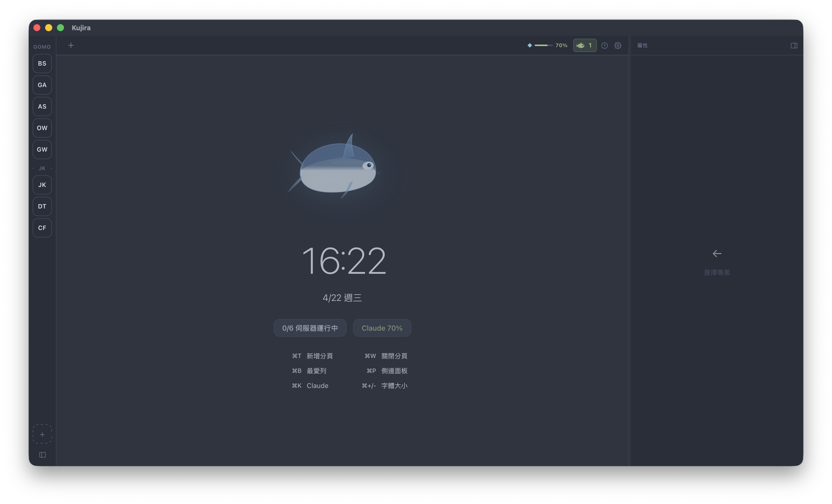Click the Claude 70% pill
The height and width of the screenshot is (504, 832).
[x=382, y=328]
